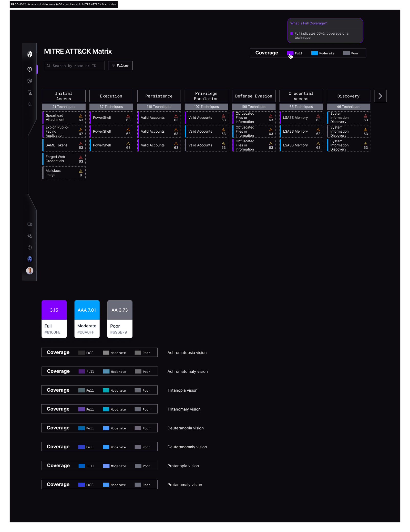
Task: Click the magnifier icon in the sidebar
Action: pos(30,104)
